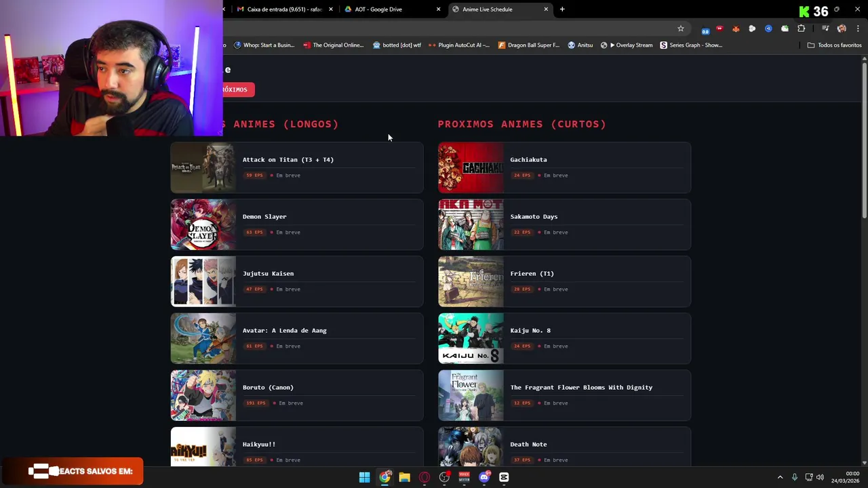The height and width of the screenshot is (488, 868).
Task: Select the Haikyuu!! title text
Action: click(x=259, y=445)
